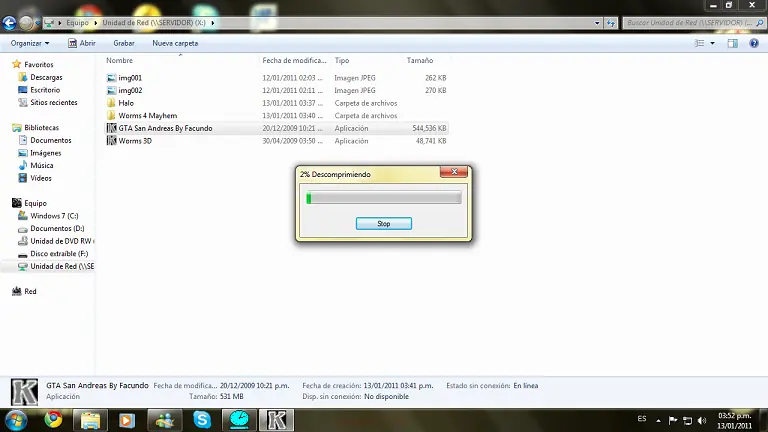Open Sitios recientes in the sidebar
Image resolution: width=768 pixels, height=432 pixels.
pos(54,102)
